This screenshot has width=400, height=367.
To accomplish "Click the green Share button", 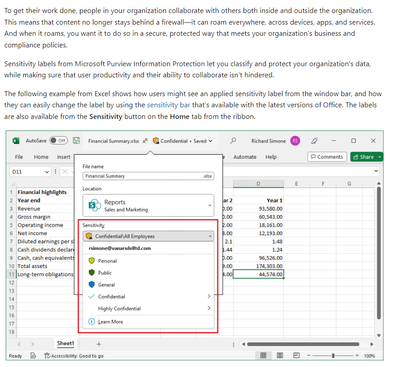I will [x=363, y=157].
